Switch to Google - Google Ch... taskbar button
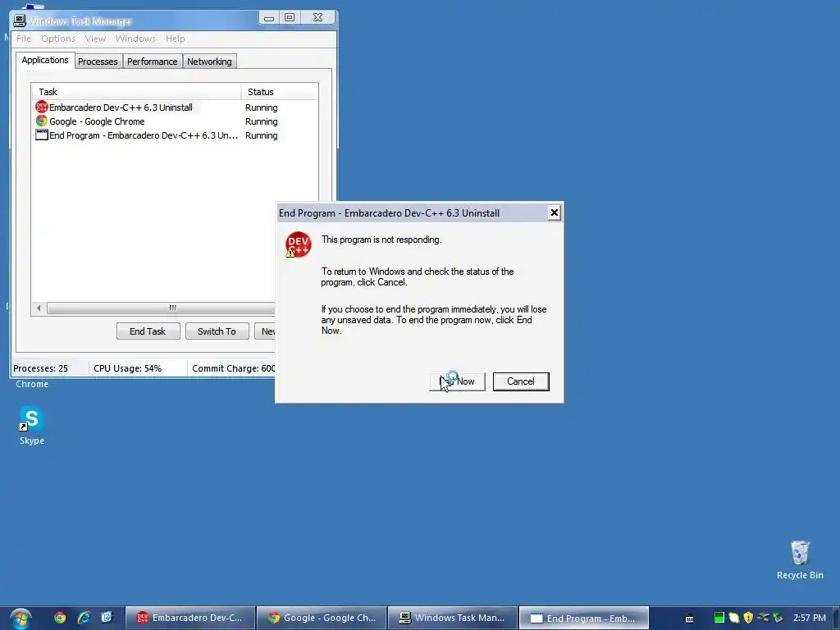Image resolution: width=840 pixels, height=630 pixels. 322,618
